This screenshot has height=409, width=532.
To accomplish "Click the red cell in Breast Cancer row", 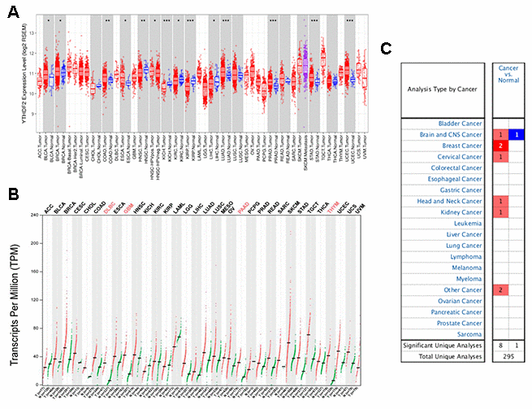I will pos(502,145).
